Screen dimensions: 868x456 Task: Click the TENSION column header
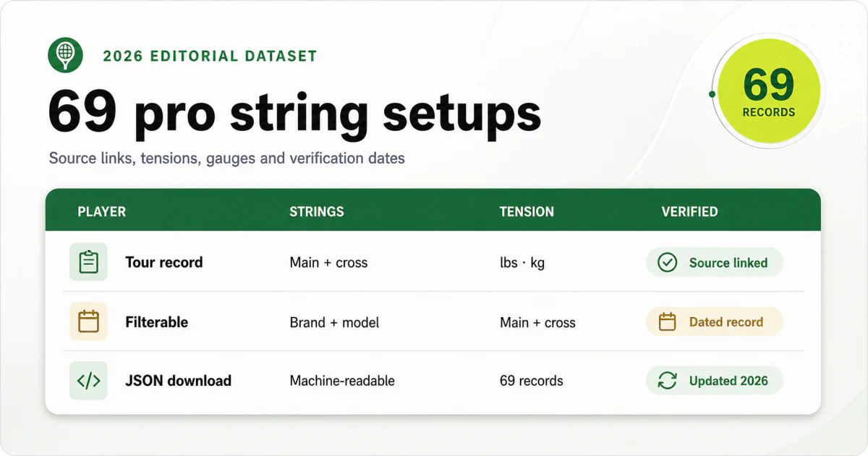527,212
